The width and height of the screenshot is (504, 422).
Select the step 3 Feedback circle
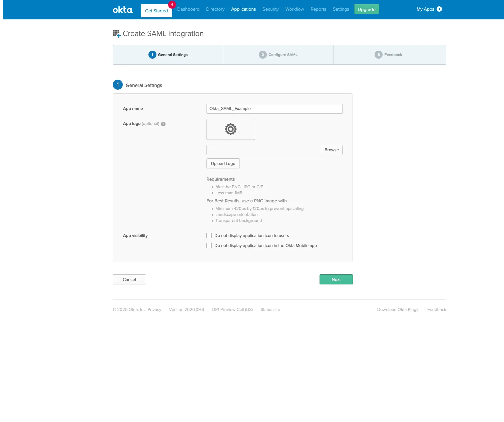point(379,54)
